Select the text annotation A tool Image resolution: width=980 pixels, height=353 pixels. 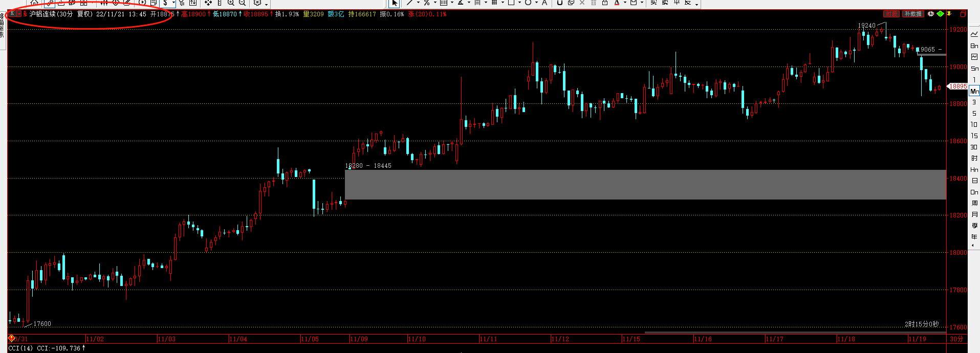(x=545, y=3)
